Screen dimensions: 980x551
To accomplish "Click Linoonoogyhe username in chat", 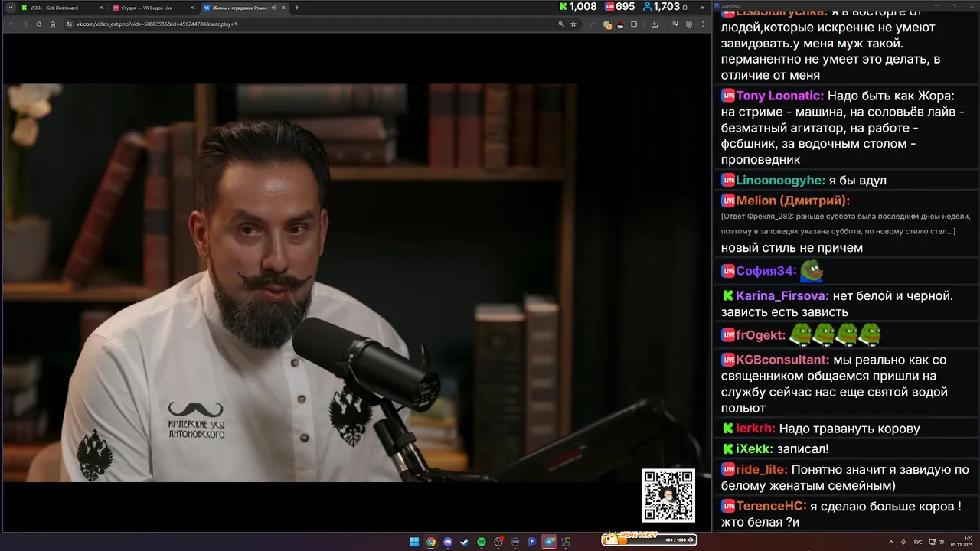I will pos(780,181).
